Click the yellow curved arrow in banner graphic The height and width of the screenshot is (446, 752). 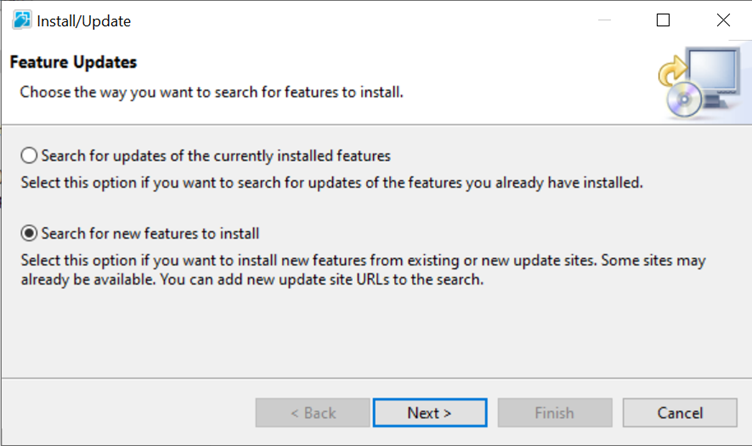point(672,70)
